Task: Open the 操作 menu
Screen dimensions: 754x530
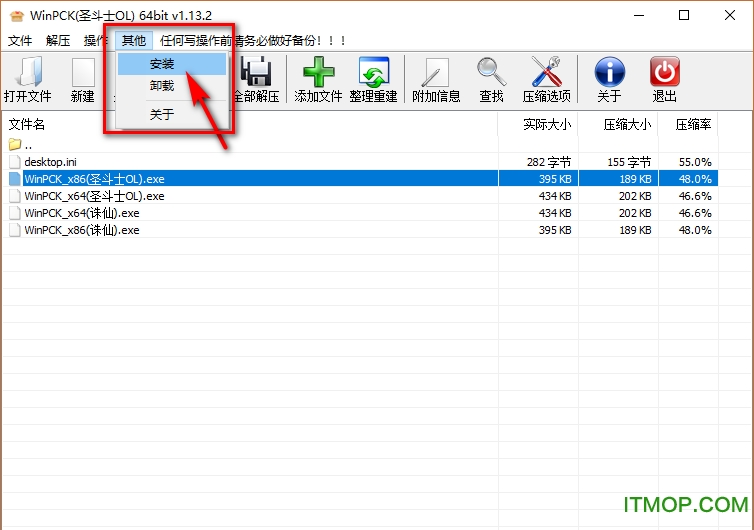Action: [x=95, y=40]
